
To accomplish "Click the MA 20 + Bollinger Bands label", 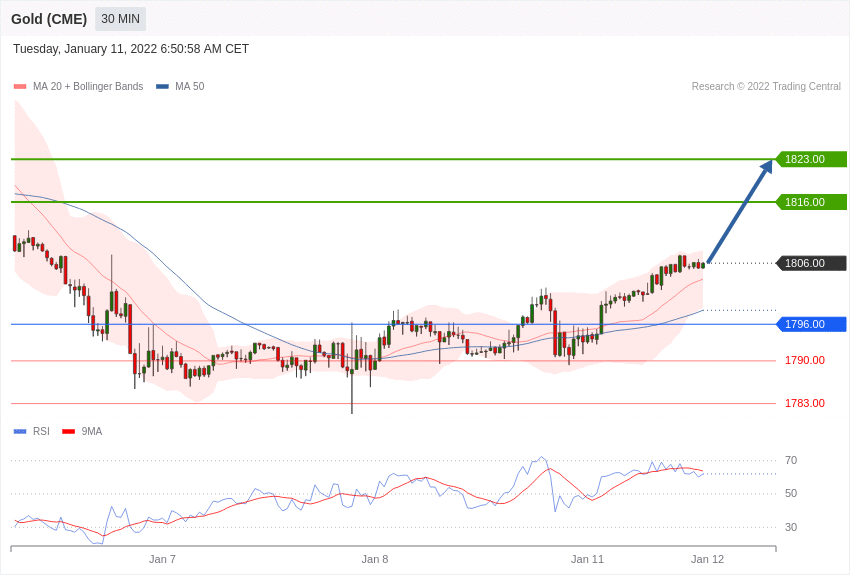I will (x=88, y=86).
